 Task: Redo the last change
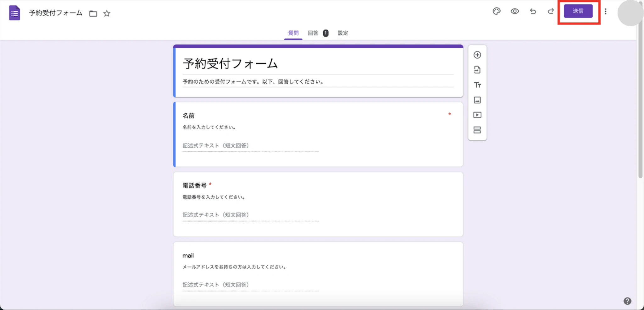pos(551,11)
